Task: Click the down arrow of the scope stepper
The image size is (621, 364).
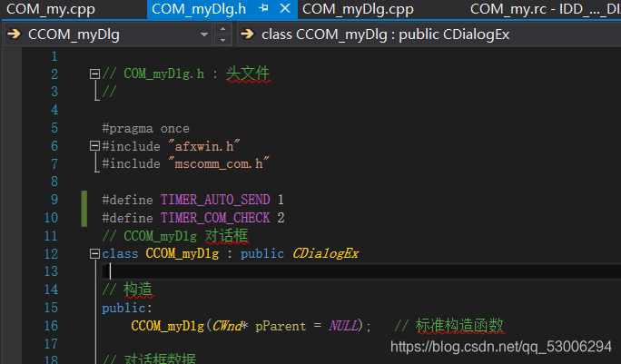Action: click(x=223, y=40)
